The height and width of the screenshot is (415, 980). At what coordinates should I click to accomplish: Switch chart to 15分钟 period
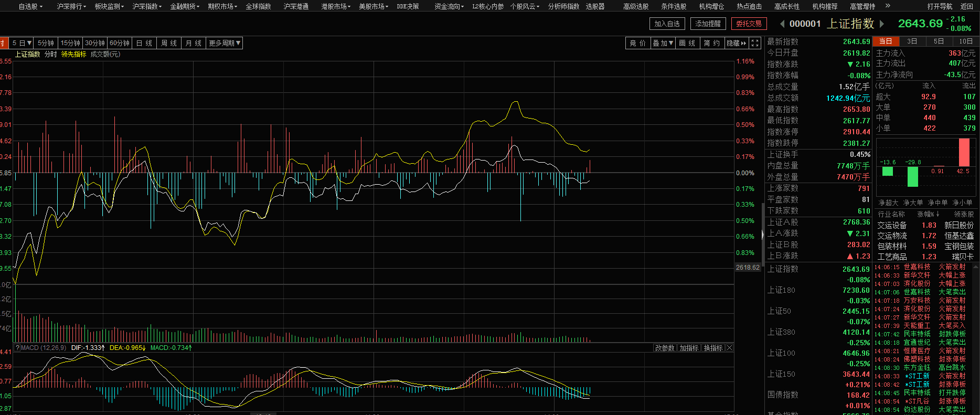70,43
